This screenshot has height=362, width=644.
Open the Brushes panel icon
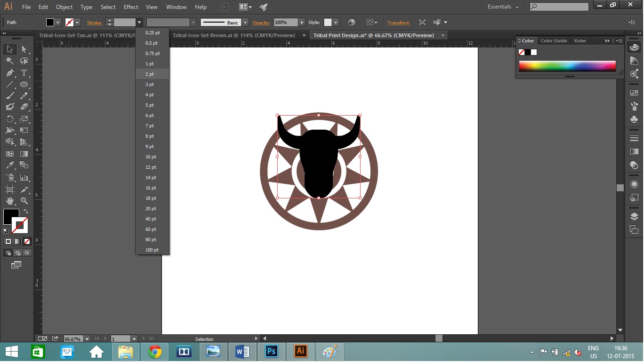pyautogui.click(x=634, y=106)
